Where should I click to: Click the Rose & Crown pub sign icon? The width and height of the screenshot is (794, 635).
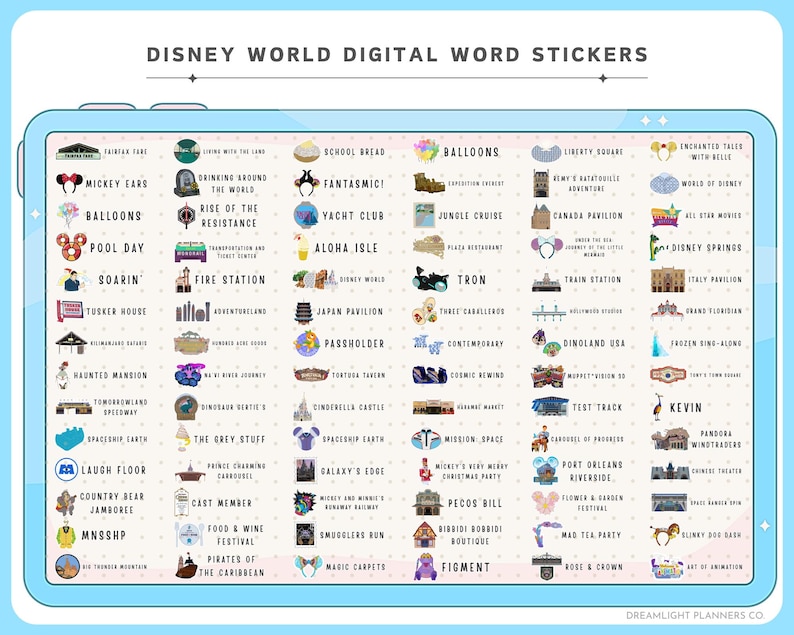[x=546, y=566]
